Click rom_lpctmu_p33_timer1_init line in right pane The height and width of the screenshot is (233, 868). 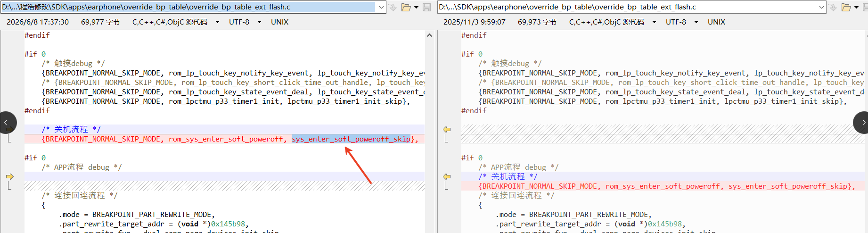(x=663, y=101)
